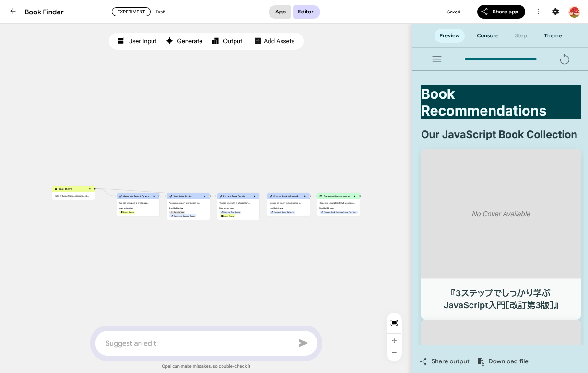Switch to App view
Screen dimensions: 588x373
click(280, 12)
